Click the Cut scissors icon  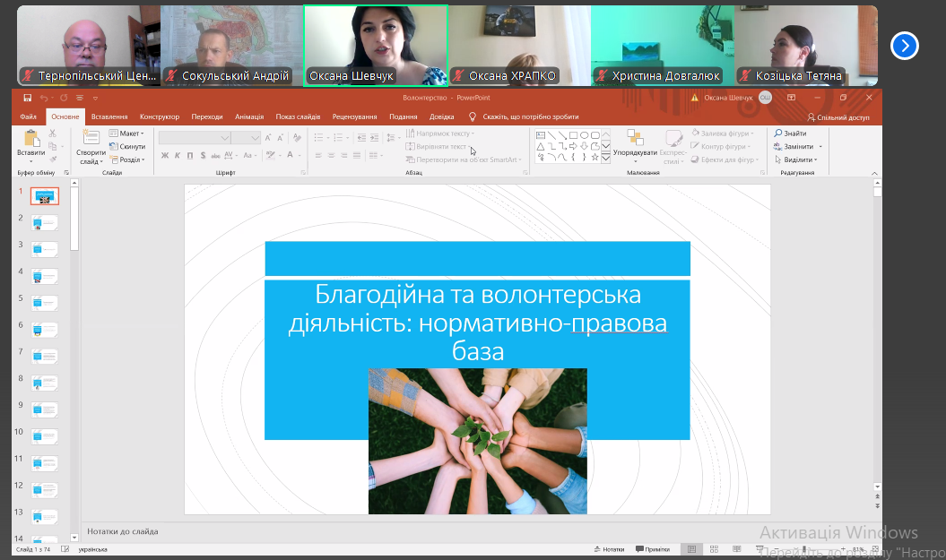click(53, 134)
